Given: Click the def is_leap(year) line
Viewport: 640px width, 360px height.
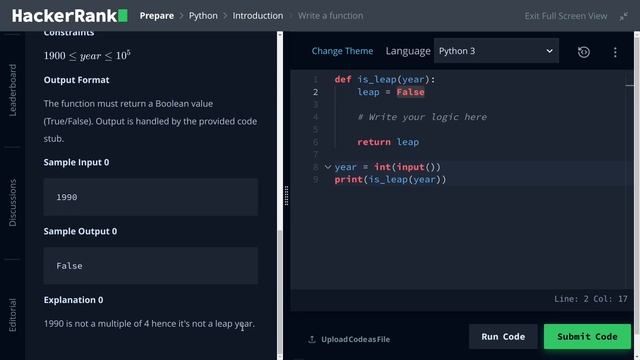Looking at the screenshot, I should point(384,80).
